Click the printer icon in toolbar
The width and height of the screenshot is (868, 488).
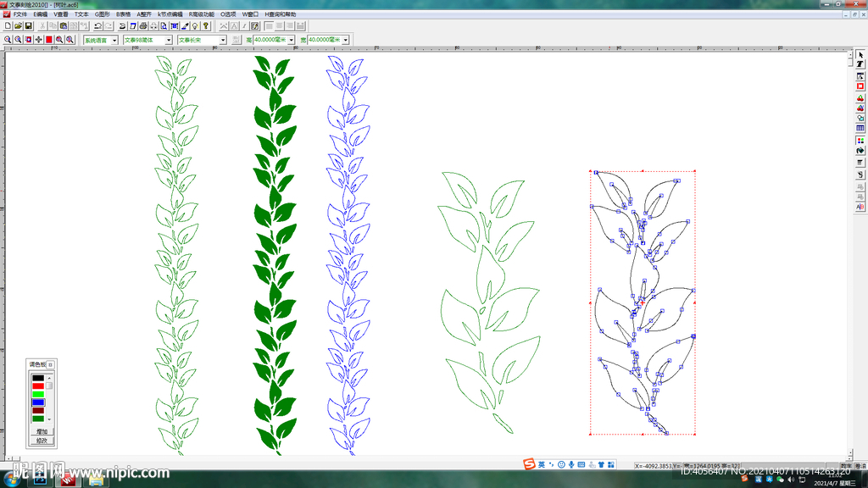point(142,26)
